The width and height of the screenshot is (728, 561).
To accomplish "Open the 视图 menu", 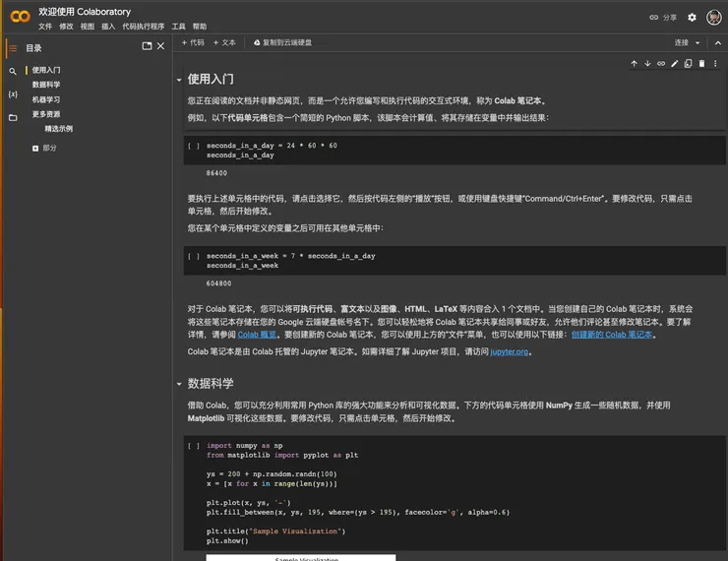I will (88, 27).
